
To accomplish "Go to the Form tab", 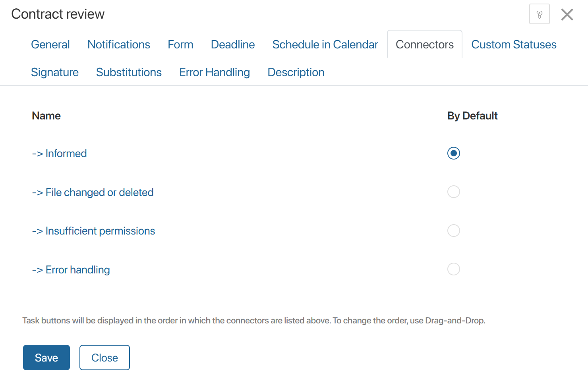I will [180, 44].
